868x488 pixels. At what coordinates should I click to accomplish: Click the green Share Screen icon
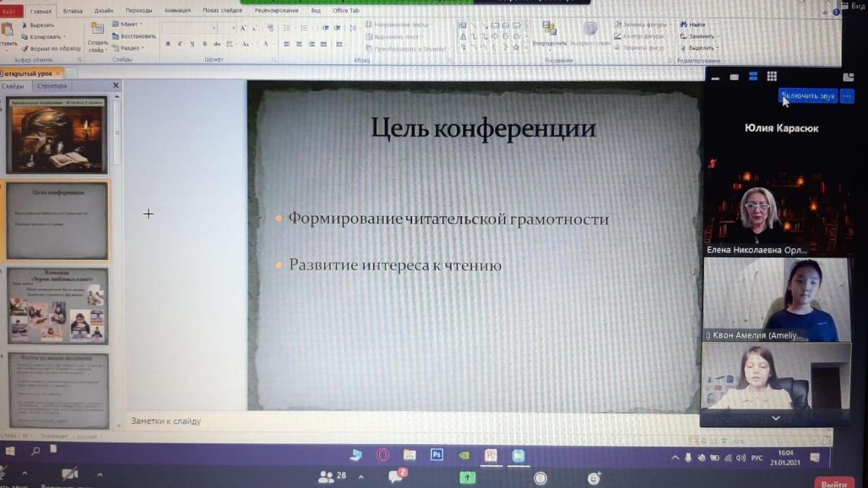pyautogui.click(x=468, y=477)
